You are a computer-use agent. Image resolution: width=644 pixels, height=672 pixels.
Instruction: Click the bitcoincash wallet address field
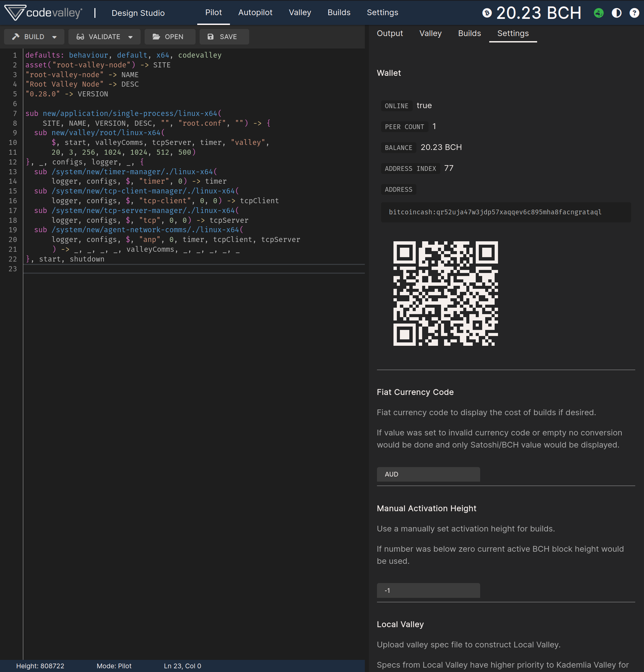click(x=506, y=212)
